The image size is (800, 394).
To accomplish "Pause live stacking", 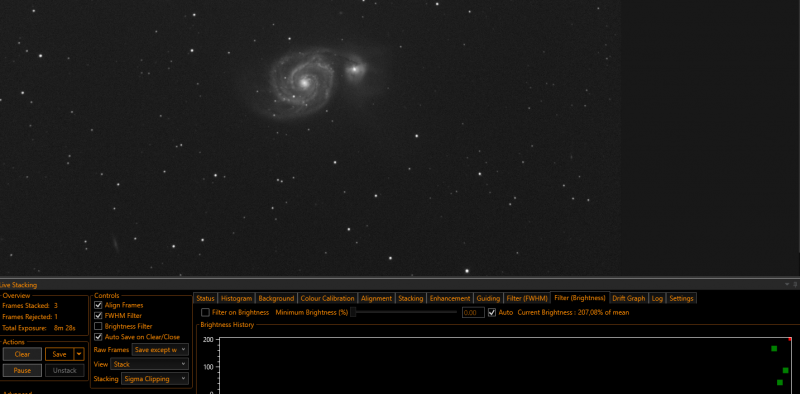I will click(22, 371).
